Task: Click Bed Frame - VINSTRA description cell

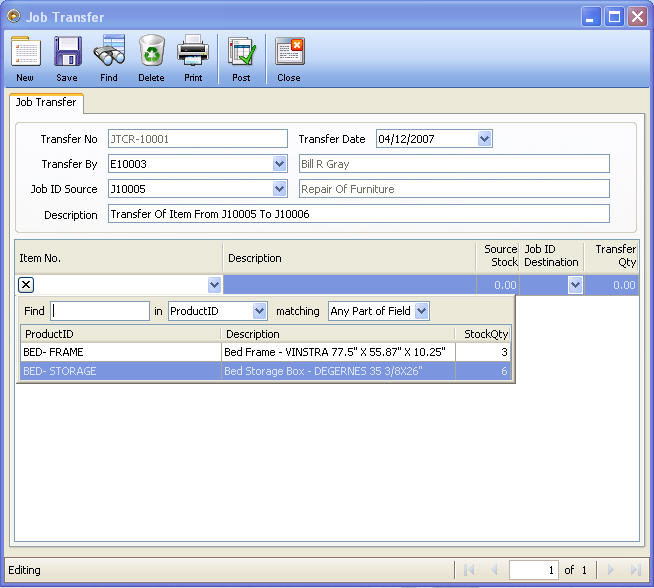Action: coord(338,352)
